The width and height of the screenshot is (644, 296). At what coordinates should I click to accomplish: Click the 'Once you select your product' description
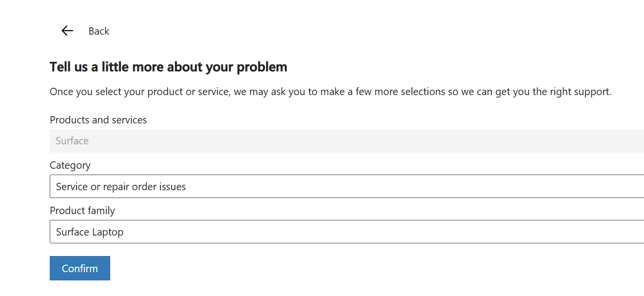[x=330, y=92]
